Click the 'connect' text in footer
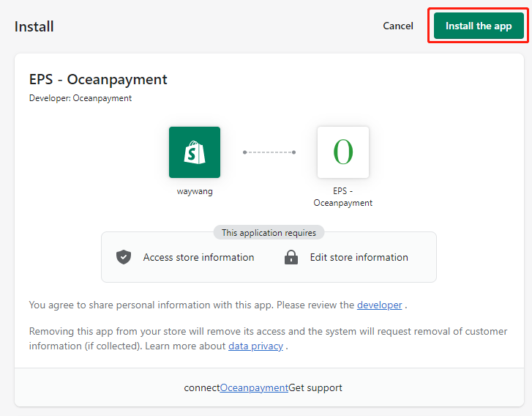The width and height of the screenshot is (532, 416). pyautogui.click(x=202, y=387)
